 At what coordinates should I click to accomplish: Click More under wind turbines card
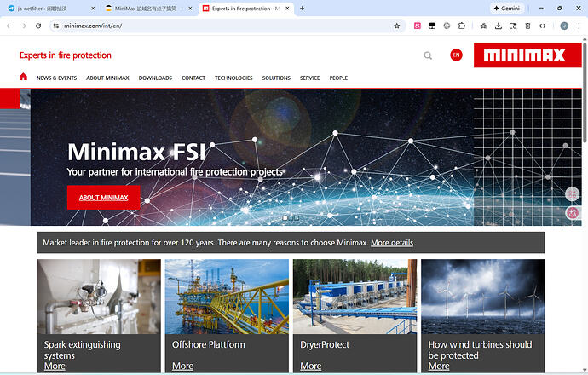pos(439,366)
